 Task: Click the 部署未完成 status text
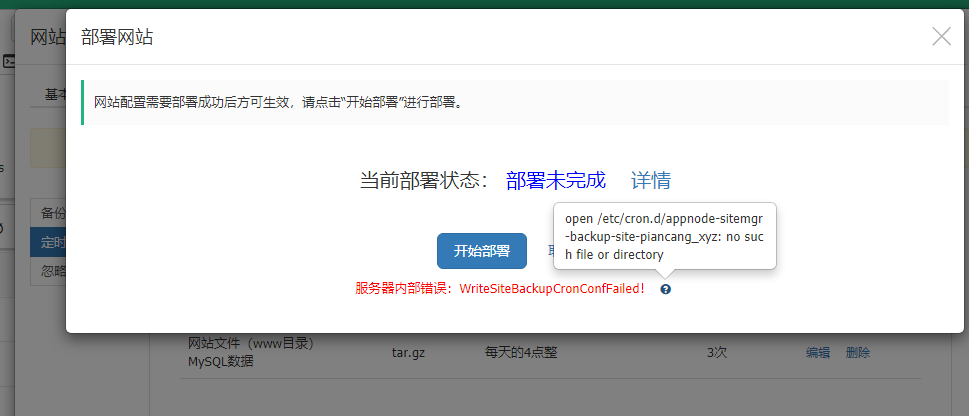click(555, 180)
